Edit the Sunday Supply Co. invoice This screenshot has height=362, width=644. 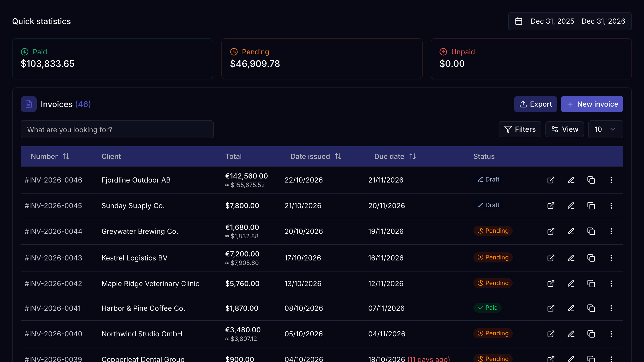tap(571, 206)
